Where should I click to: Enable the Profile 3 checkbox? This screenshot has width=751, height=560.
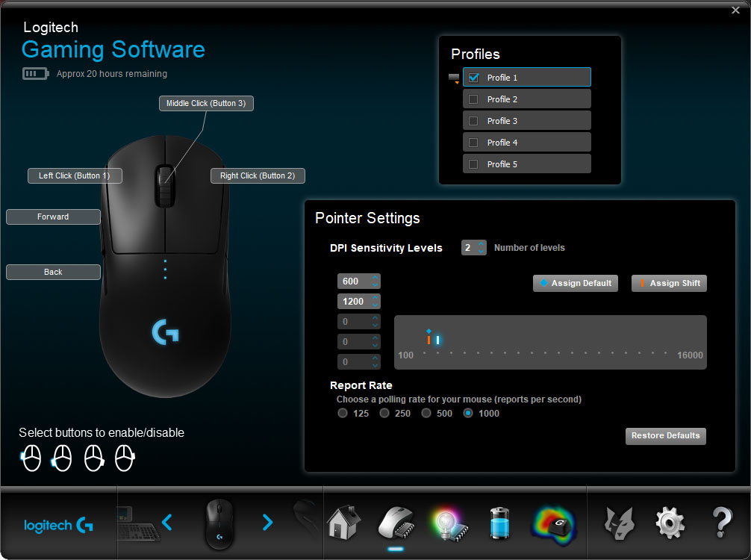point(473,121)
